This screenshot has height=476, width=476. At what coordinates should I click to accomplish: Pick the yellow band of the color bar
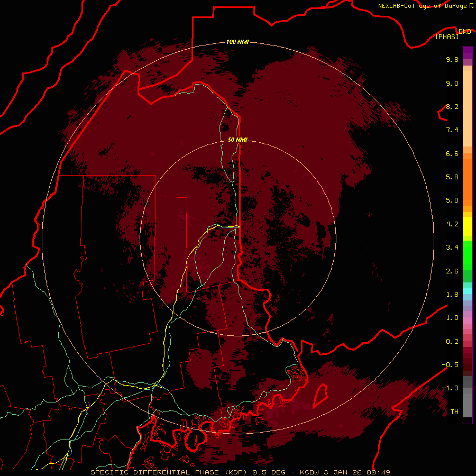pyautogui.click(x=467, y=226)
